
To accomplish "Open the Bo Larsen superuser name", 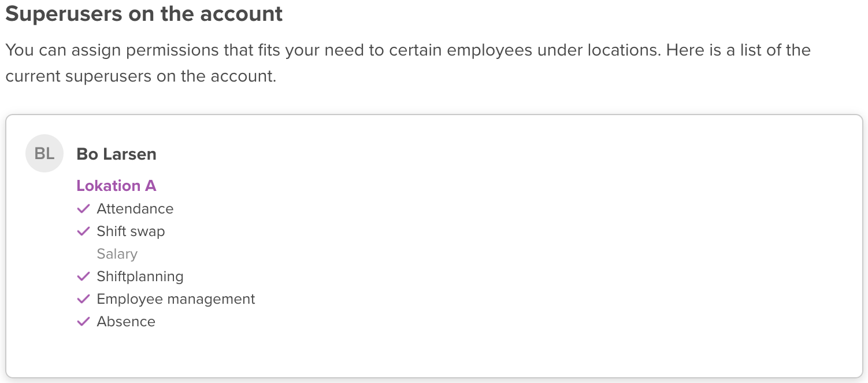I will click(117, 154).
